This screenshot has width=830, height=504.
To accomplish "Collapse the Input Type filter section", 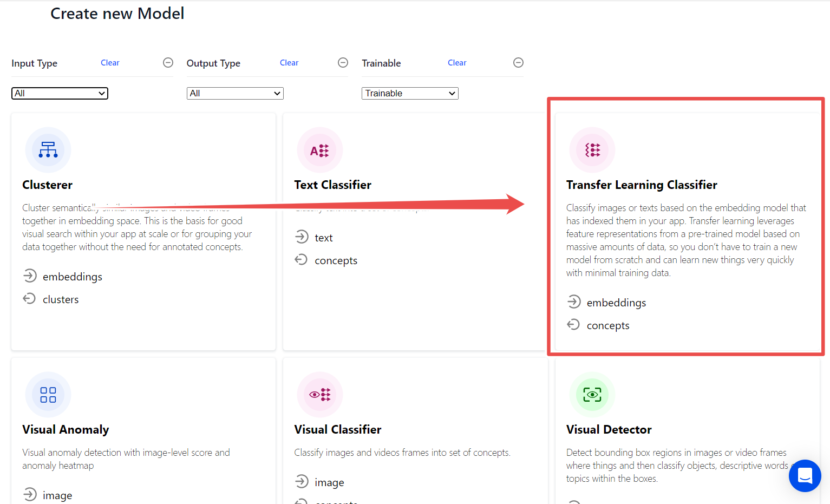I will tap(168, 62).
